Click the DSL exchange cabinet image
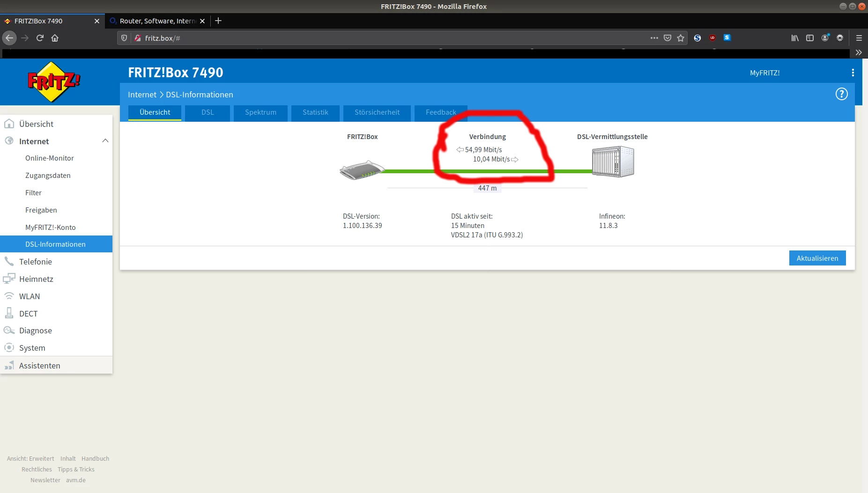The height and width of the screenshot is (493, 868). click(613, 162)
